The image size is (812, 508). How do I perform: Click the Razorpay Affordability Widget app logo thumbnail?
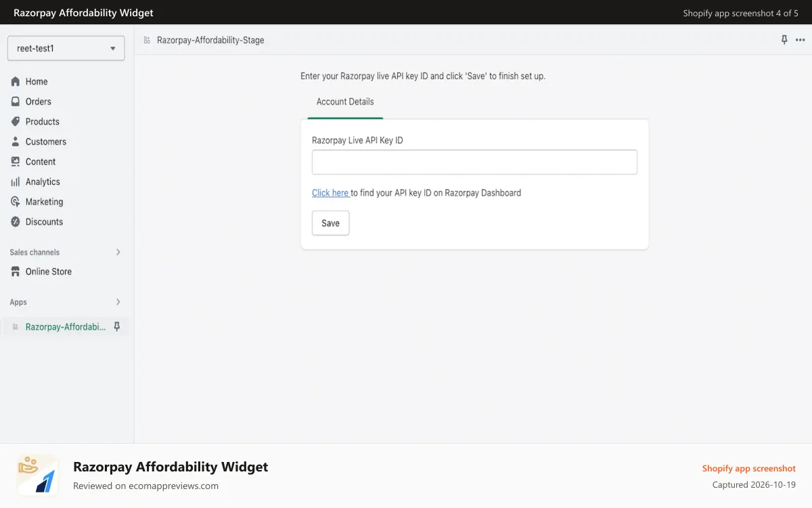[37, 475]
